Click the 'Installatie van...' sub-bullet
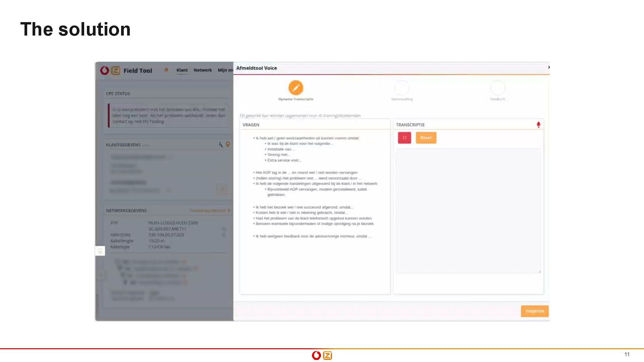The width and height of the screenshot is (644, 362). coord(280,149)
